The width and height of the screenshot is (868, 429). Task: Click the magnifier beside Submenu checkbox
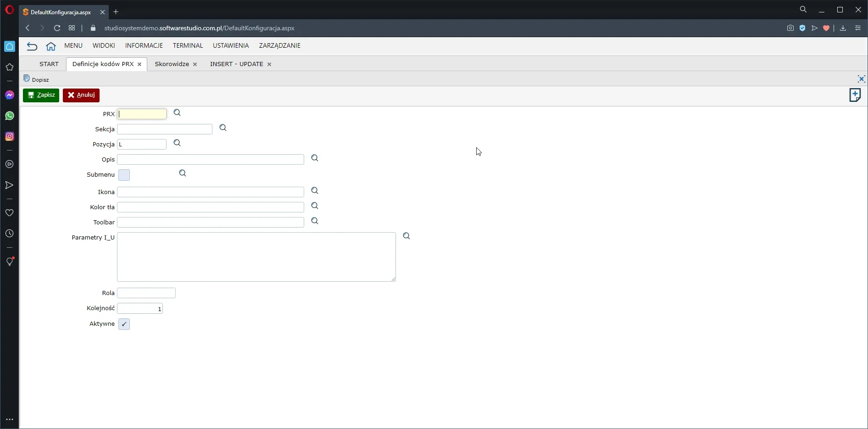pyautogui.click(x=183, y=173)
